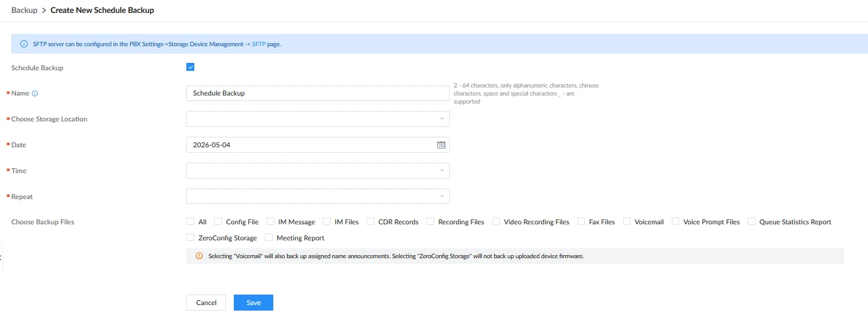The height and width of the screenshot is (318, 868).
Task: Open the Choose Storage Location dropdown
Action: 318,119
